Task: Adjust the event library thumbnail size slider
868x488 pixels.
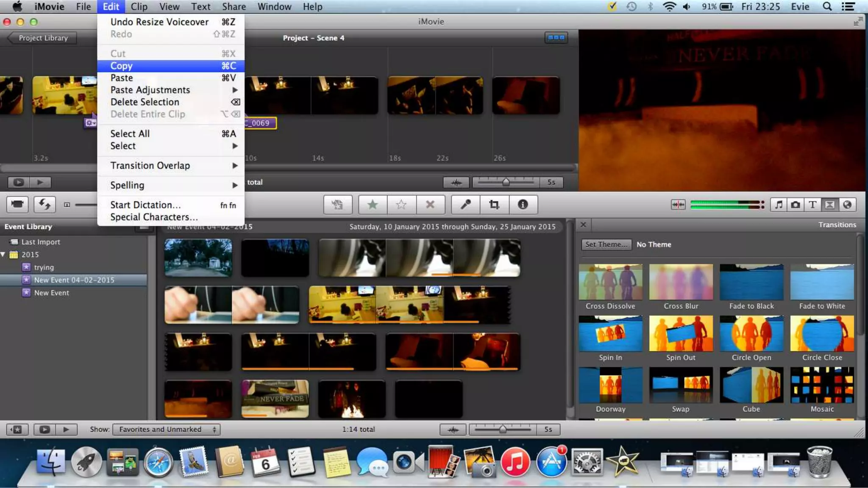Action: coord(86,205)
